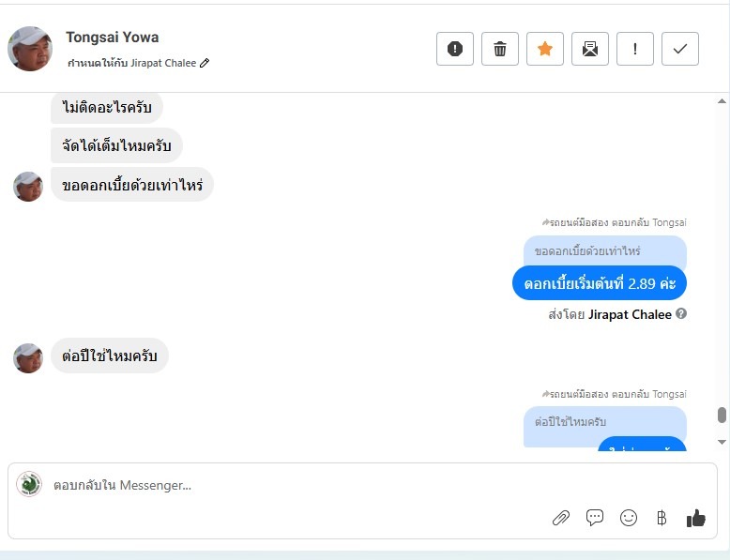Viewport: 730px width, 560px height.
Task: Send a thumbs-up like
Action: pos(696,518)
